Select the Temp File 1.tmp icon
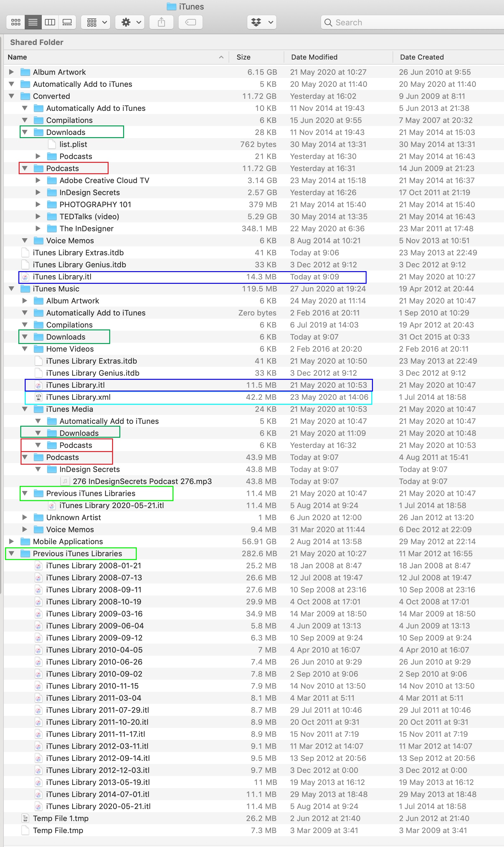The image size is (504, 847). (25, 818)
